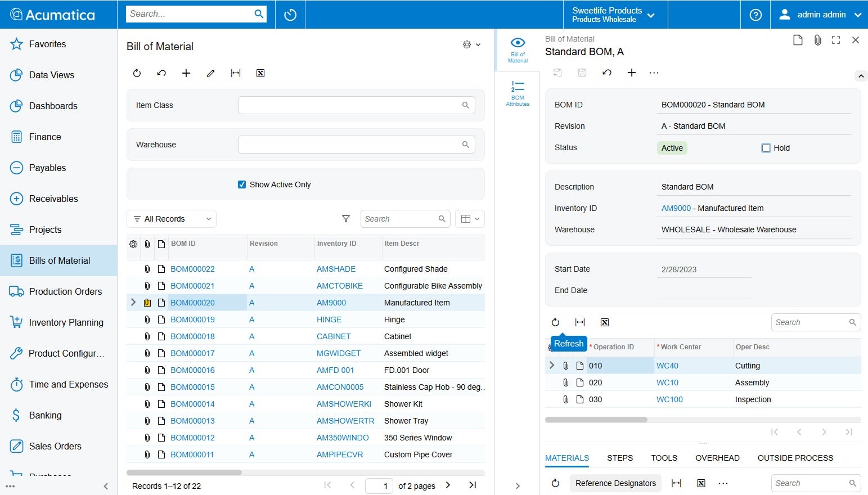The height and width of the screenshot is (495, 868).
Task: Switch to the STEPS tab
Action: [x=619, y=458]
